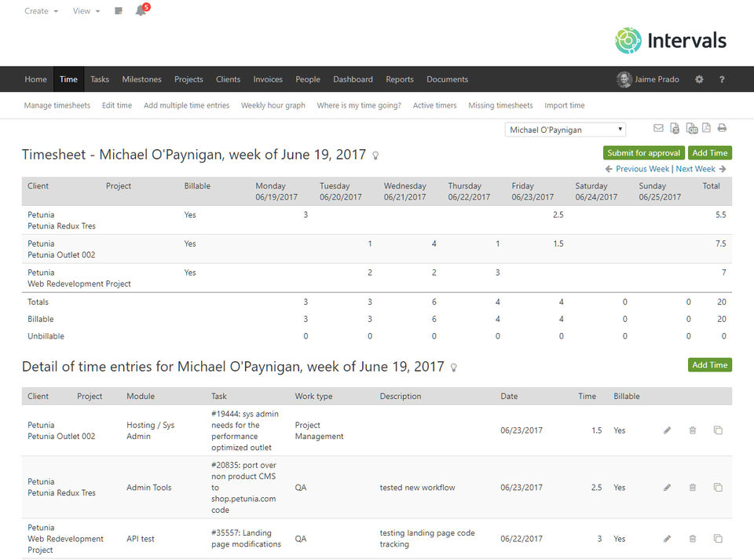
Task: Go to Previous Week
Action: tap(642, 169)
